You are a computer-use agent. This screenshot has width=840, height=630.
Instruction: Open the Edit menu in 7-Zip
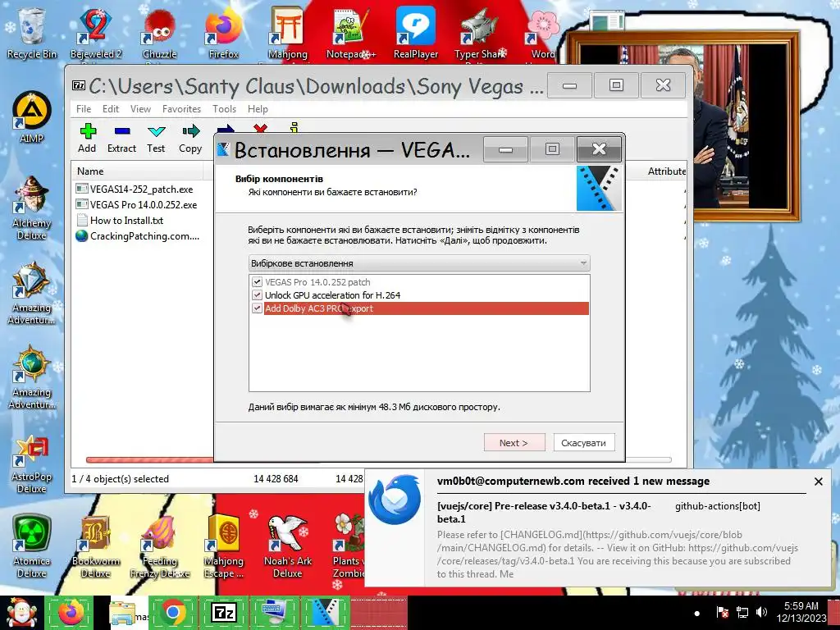pyautogui.click(x=111, y=109)
